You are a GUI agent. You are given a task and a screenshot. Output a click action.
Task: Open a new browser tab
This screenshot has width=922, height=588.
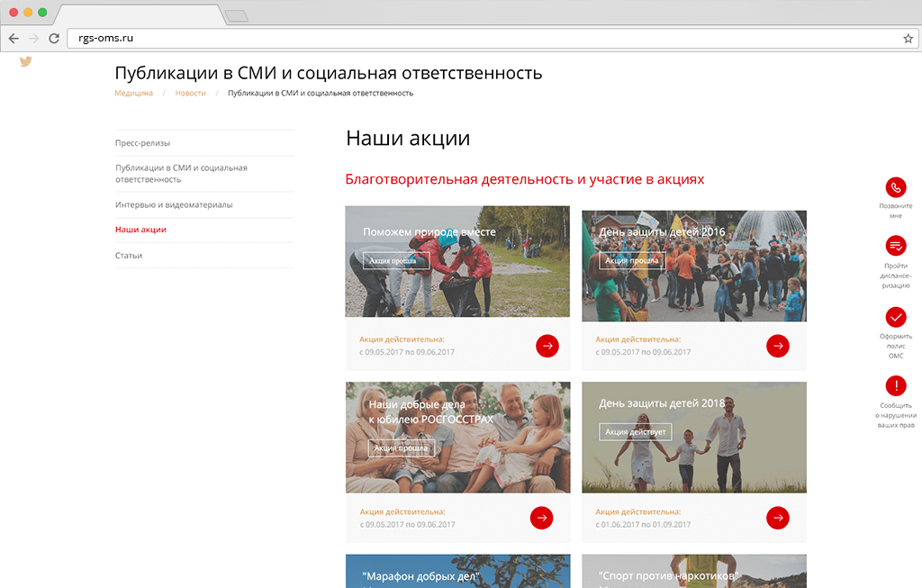coord(237,16)
